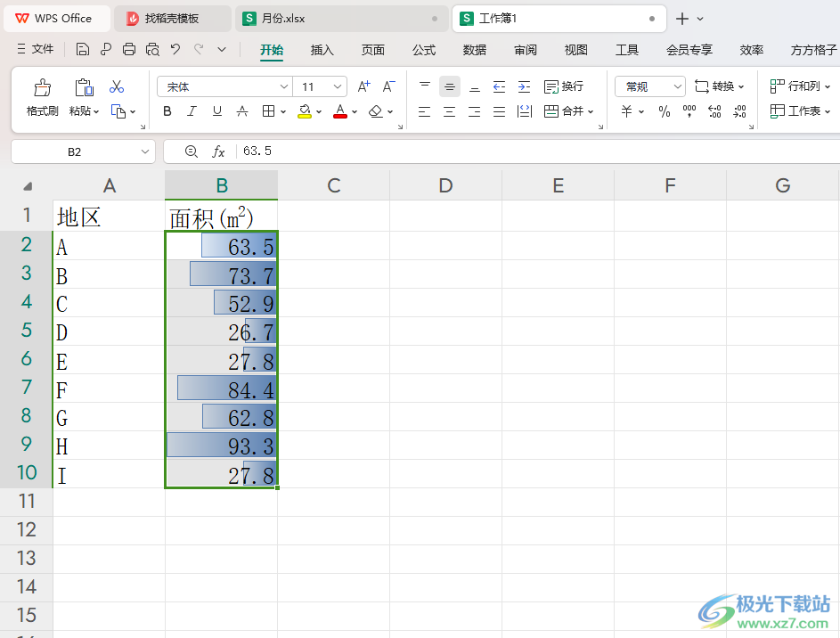Switch to the 插入 Insert tab
The width and height of the screenshot is (840, 638).
tap(322, 51)
